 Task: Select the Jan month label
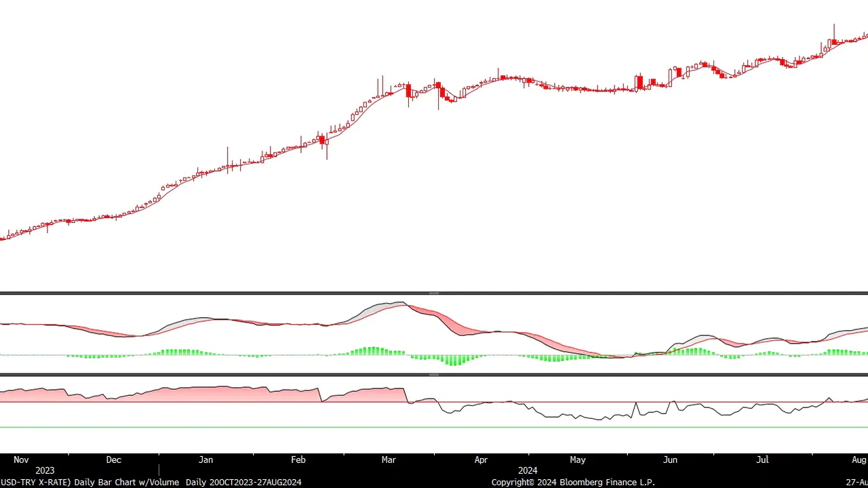pyautogui.click(x=206, y=460)
